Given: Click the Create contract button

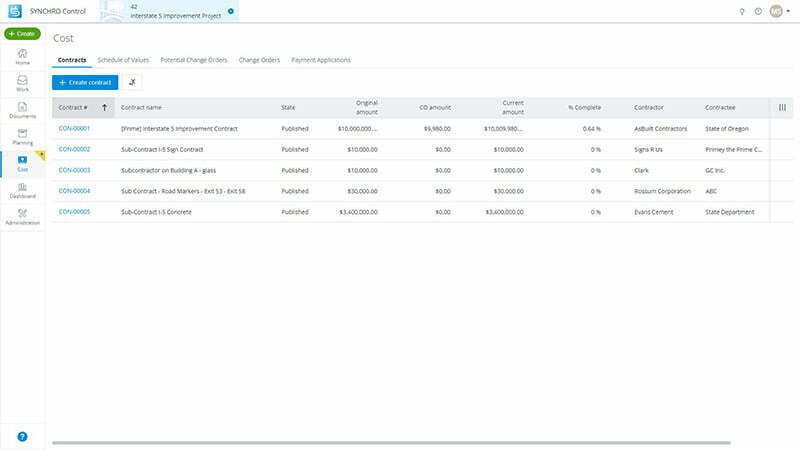Looking at the screenshot, I should (x=85, y=82).
